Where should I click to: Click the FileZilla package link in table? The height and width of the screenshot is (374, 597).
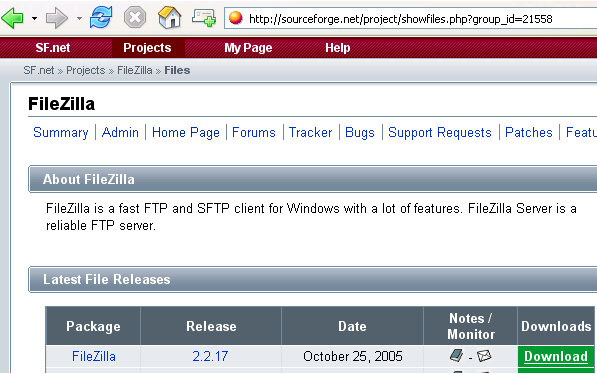point(94,356)
